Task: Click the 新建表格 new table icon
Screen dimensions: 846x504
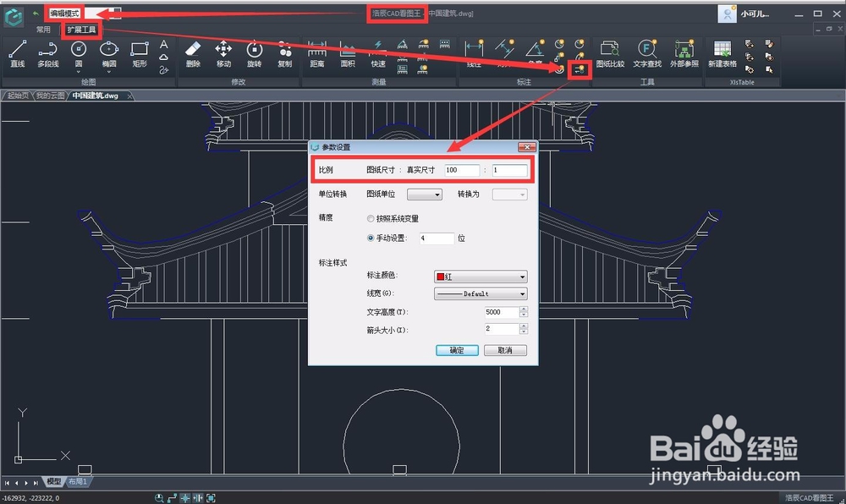Action: (x=722, y=54)
